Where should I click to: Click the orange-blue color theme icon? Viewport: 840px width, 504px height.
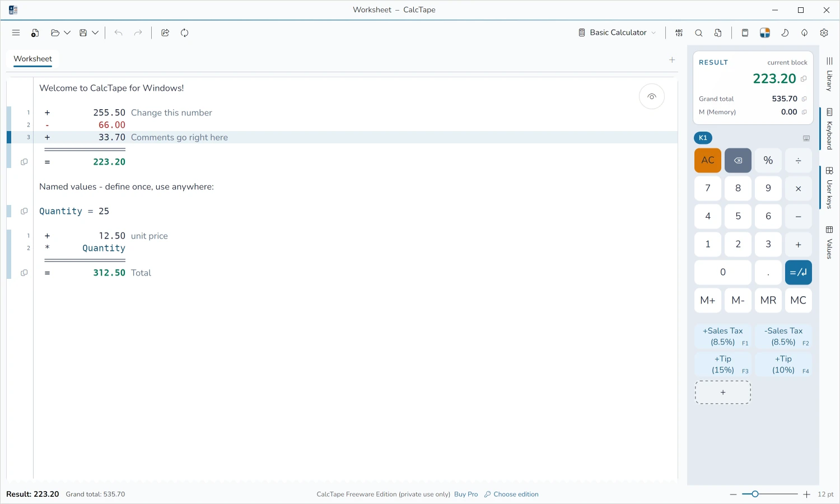tap(765, 33)
